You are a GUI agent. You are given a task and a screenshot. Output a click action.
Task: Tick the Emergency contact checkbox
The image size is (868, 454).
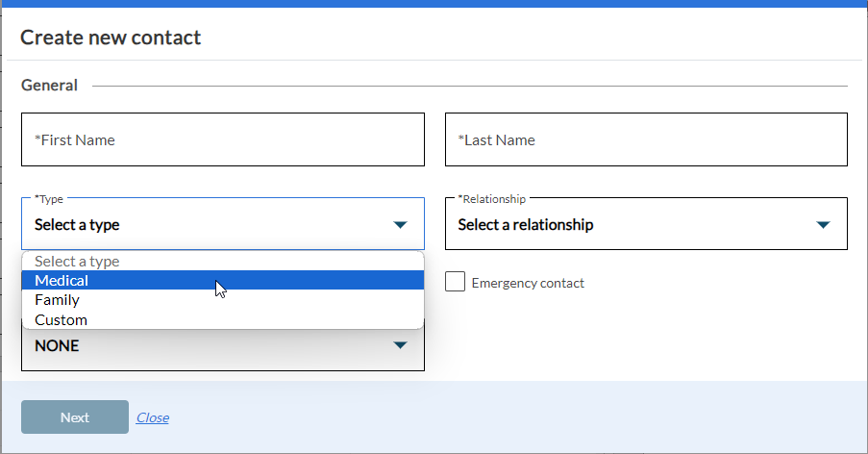pyautogui.click(x=456, y=282)
